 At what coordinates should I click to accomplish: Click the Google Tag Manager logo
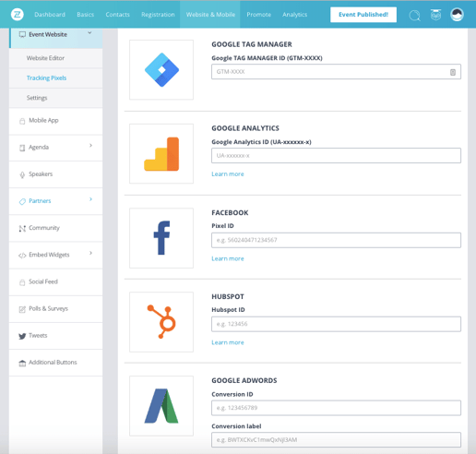(161, 70)
